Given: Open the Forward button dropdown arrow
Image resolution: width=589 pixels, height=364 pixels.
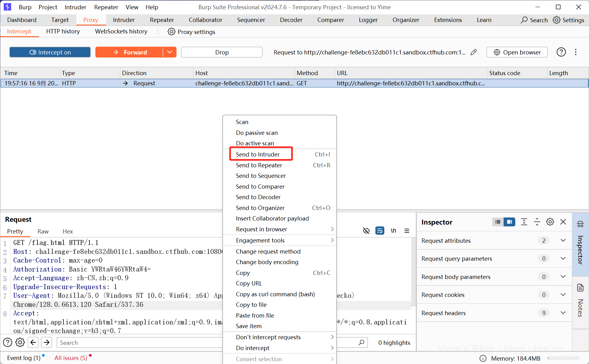Looking at the screenshot, I should (x=170, y=52).
